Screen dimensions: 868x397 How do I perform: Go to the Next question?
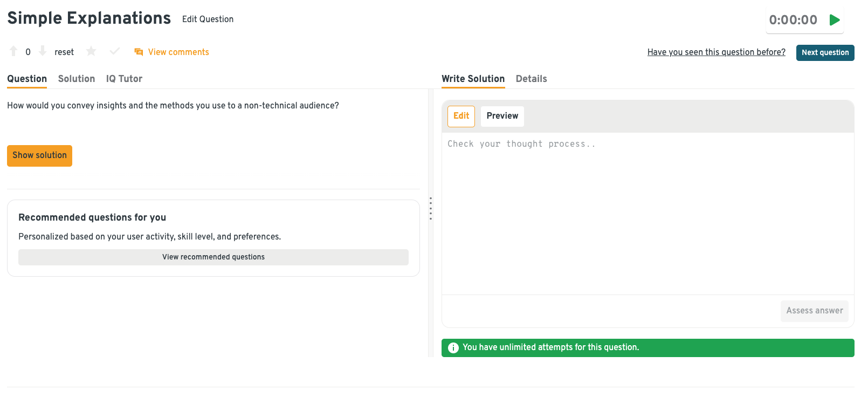tap(825, 53)
